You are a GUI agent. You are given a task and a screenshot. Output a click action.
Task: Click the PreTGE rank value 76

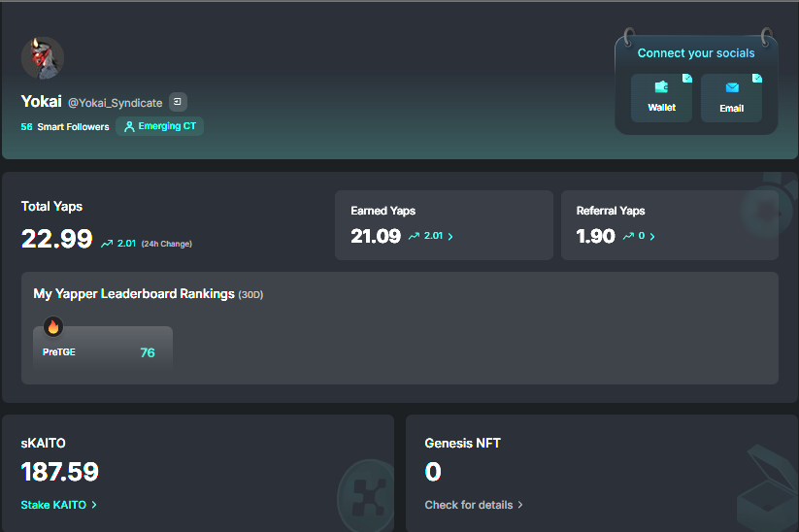(x=148, y=352)
